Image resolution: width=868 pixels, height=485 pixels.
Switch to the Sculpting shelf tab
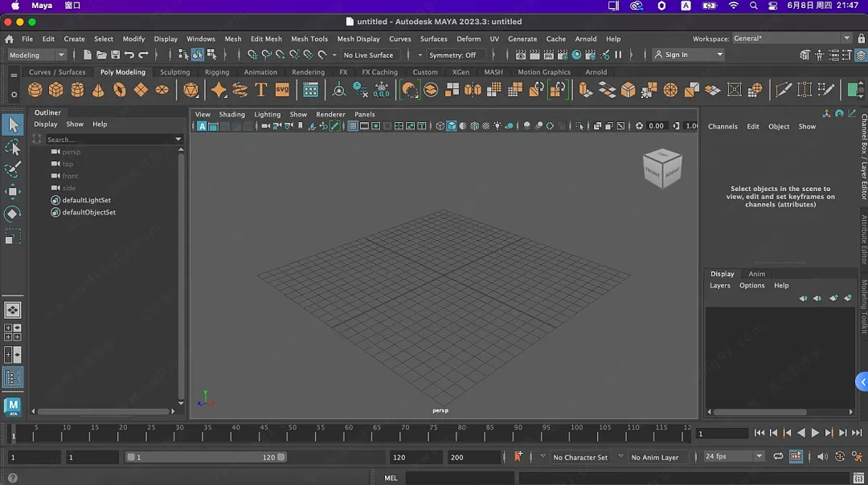point(174,72)
